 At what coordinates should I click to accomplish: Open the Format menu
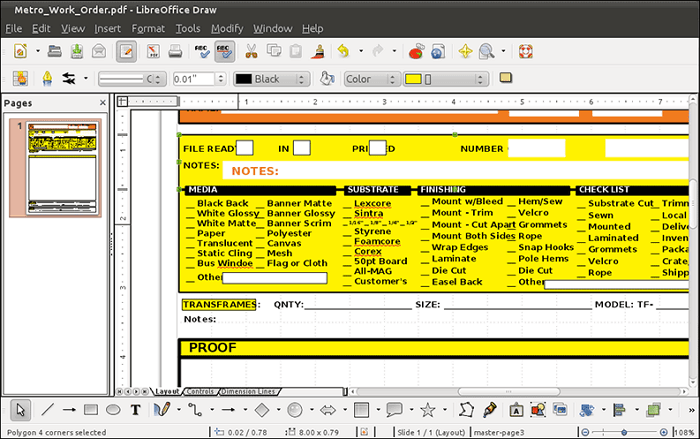coord(148,28)
